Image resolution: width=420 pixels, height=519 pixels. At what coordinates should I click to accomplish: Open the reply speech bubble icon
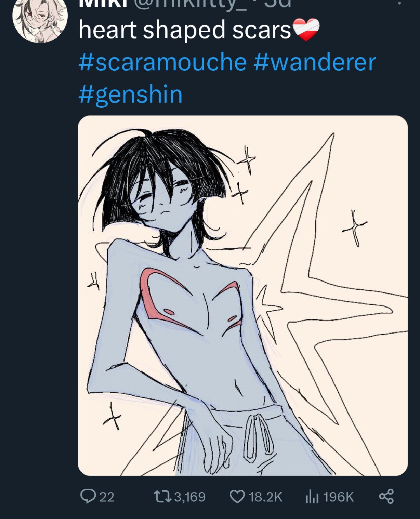(88, 496)
